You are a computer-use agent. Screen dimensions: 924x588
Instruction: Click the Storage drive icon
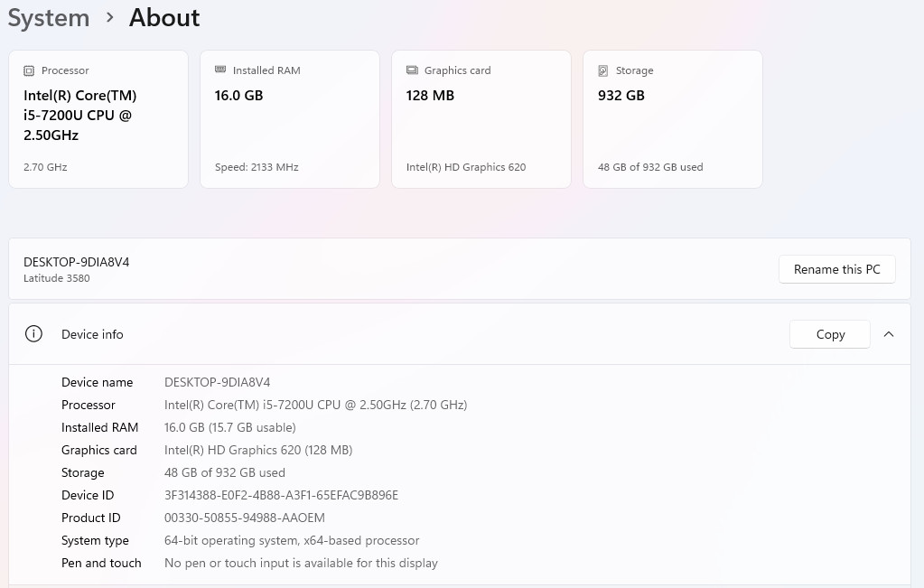point(602,70)
